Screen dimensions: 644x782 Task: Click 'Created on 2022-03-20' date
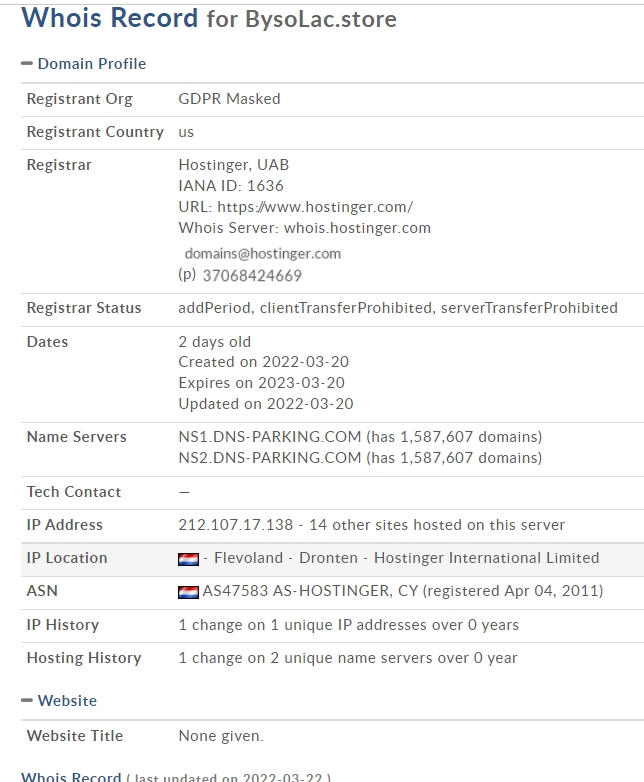click(x=263, y=362)
